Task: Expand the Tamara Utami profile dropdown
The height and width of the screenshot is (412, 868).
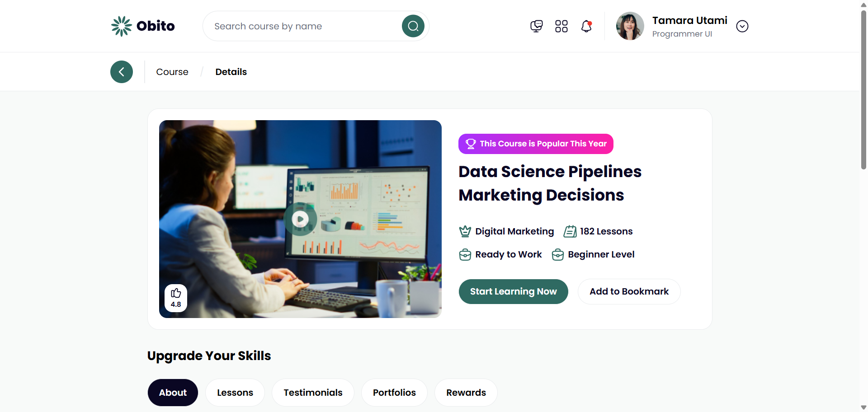Action: point(742,26)
